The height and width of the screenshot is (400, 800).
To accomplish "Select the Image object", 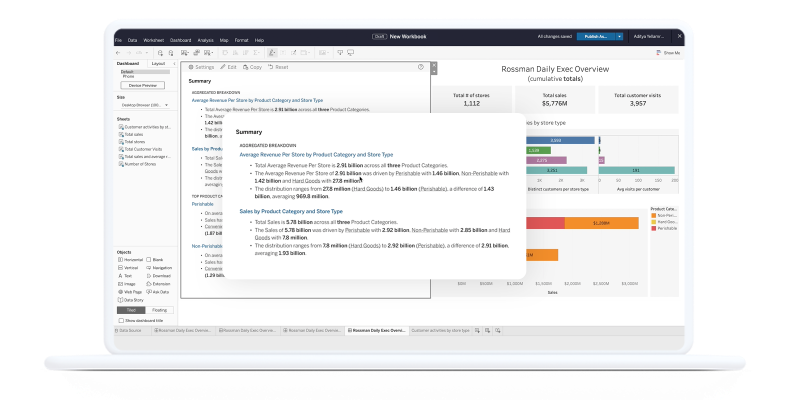I will coord(127,284).
